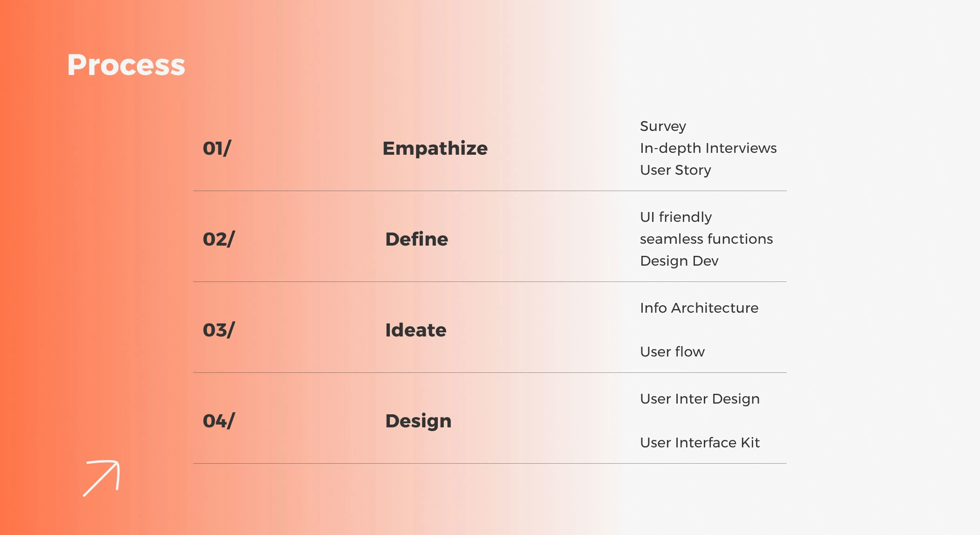Select the User Interface Kit item
980x535 pixels.
tap(700, 443)
